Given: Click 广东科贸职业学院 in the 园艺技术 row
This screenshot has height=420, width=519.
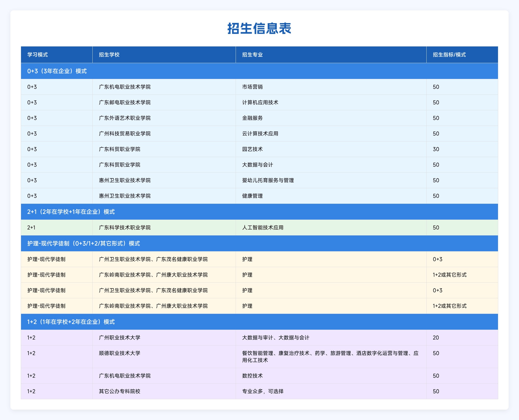Looking at the screenshot, I should [164, 149].
